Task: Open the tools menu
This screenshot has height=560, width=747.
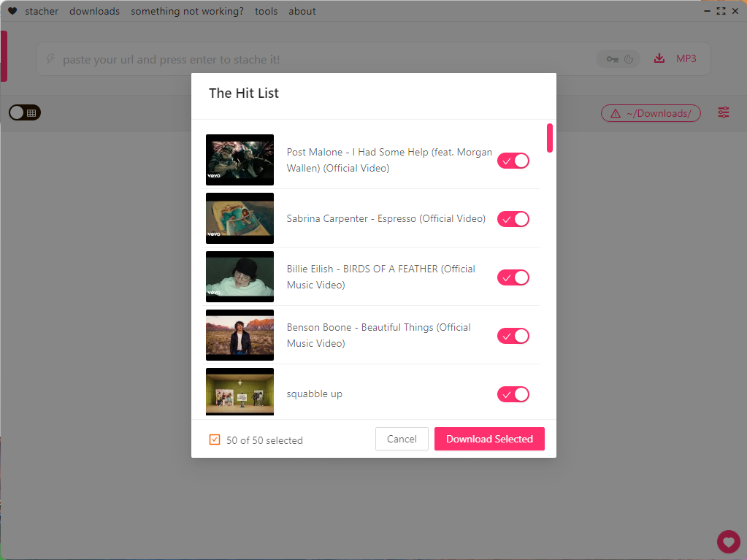Action: (x=266, y=11)
